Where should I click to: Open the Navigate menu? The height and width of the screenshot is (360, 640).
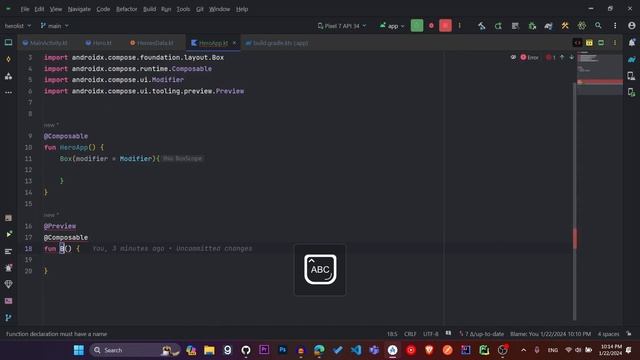(x=79, y=9)
